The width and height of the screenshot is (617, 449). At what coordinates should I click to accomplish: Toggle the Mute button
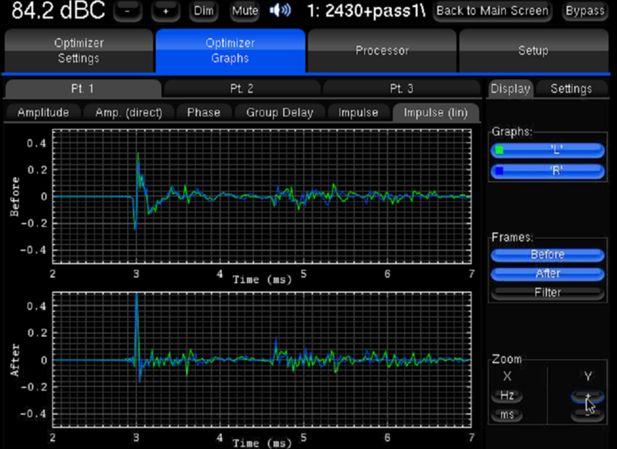tap(244, 11)
